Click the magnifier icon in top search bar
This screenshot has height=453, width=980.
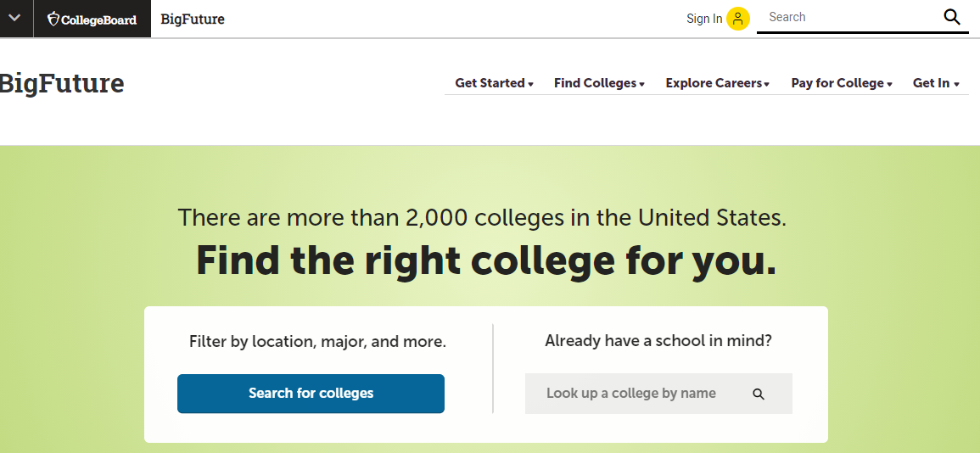(952, 18)
